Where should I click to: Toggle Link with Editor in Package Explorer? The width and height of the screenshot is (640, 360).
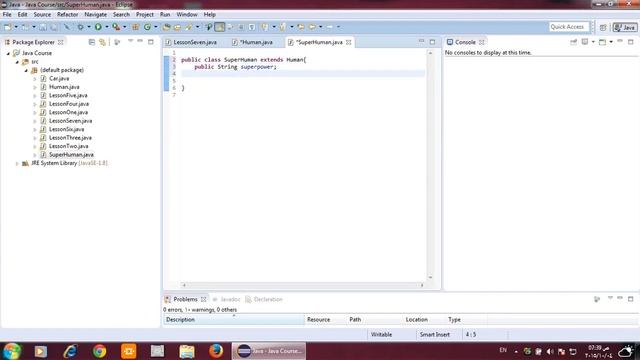102,42
